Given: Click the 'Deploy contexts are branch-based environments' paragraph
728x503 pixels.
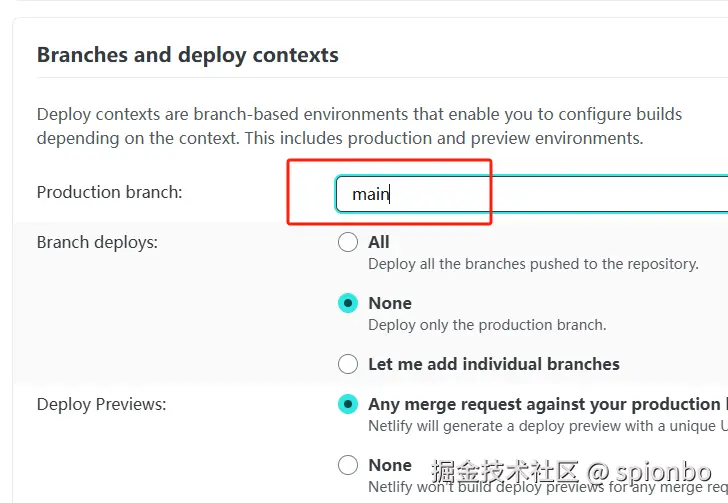Looking at the screenshot, I should click(359, 126).
